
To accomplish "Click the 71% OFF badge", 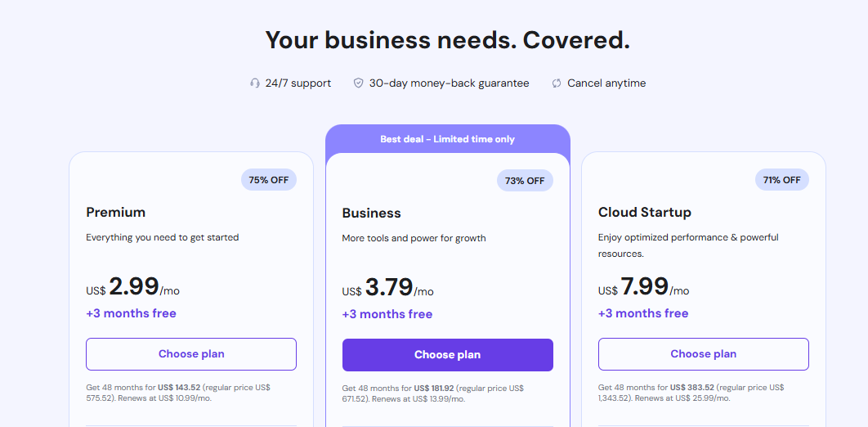I will [x=781, y=180].
